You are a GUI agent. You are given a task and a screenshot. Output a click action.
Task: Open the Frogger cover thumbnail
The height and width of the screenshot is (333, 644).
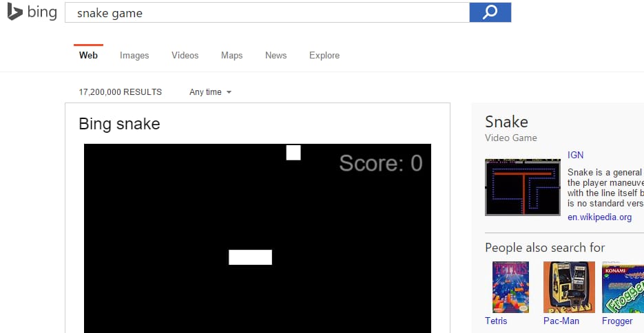click(x=623, y=288)
